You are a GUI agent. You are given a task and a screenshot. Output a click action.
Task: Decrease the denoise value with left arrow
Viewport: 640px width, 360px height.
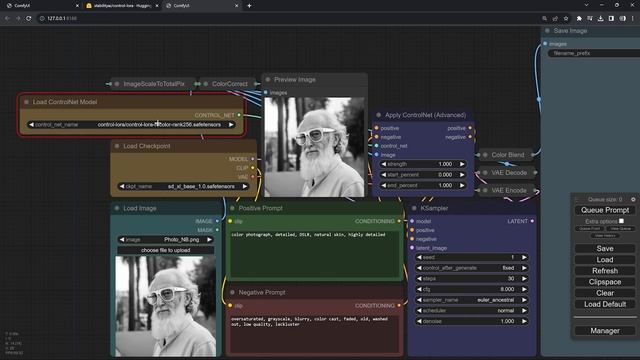click(x=419, y=321)
